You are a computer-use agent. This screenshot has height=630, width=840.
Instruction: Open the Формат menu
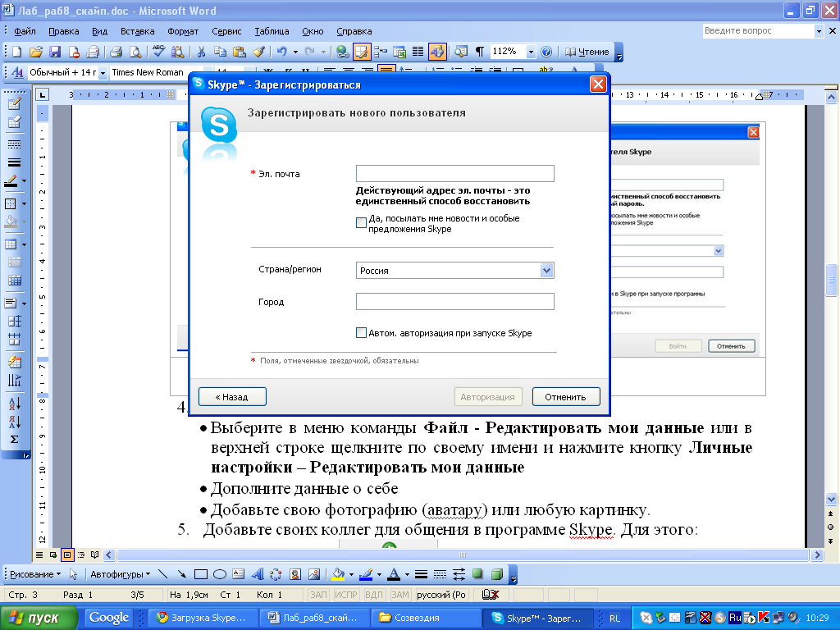point(183,31)
